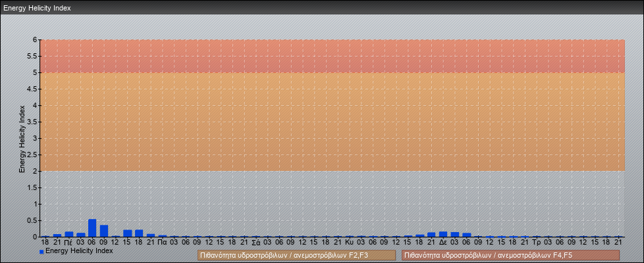The height and width of the screenshot is (263, 644).
Task: Click the Energy Helicity Index legend label
Action: [x=79, y=251]
